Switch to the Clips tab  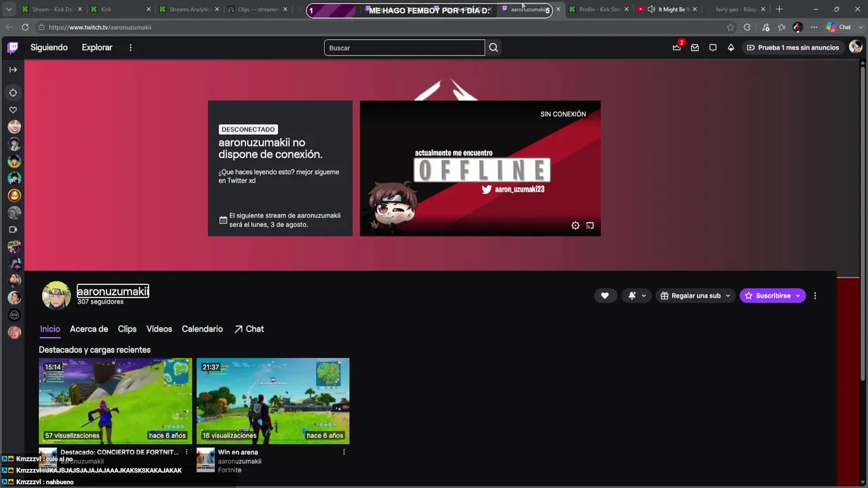point(127,329)
